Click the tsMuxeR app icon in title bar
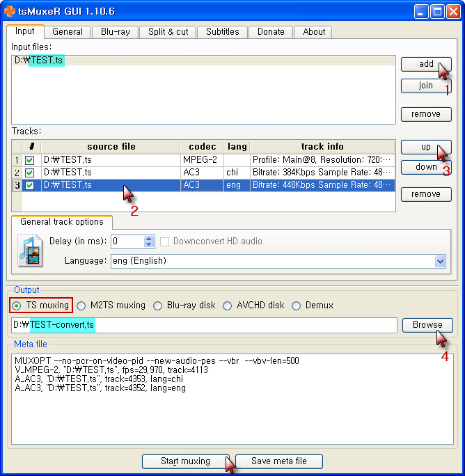Viewport: 465px width, 476px height. click(x=10, y=11)
